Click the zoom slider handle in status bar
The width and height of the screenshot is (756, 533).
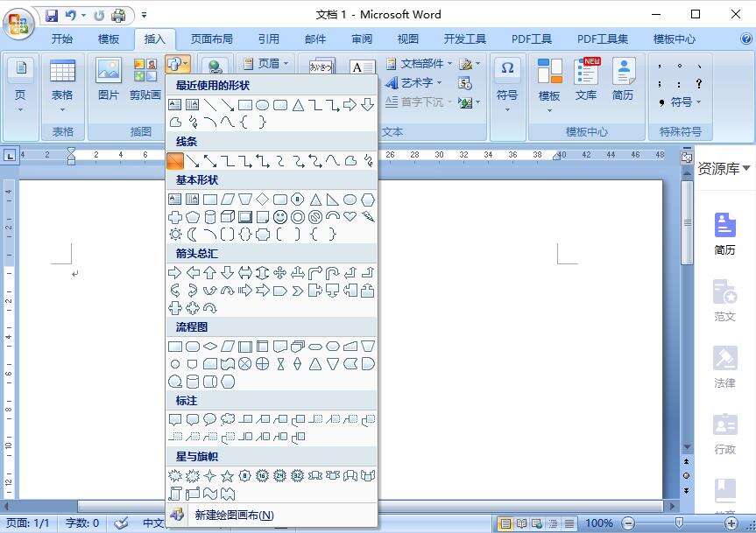pyautogui.click(x=679, y=522)
